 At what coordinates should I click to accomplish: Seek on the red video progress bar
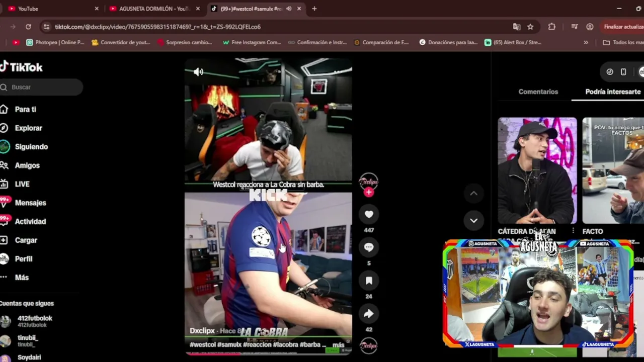pyautogui.click(x=268, y=353)
